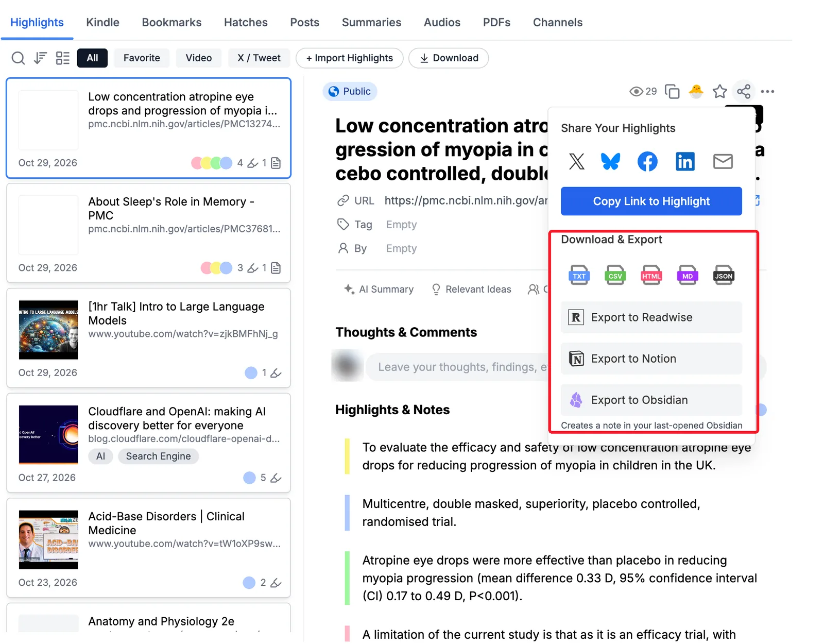The height and width of the screenshot is (644, 824).
Task: Open the AI Summary section
Action: point(379,290)
